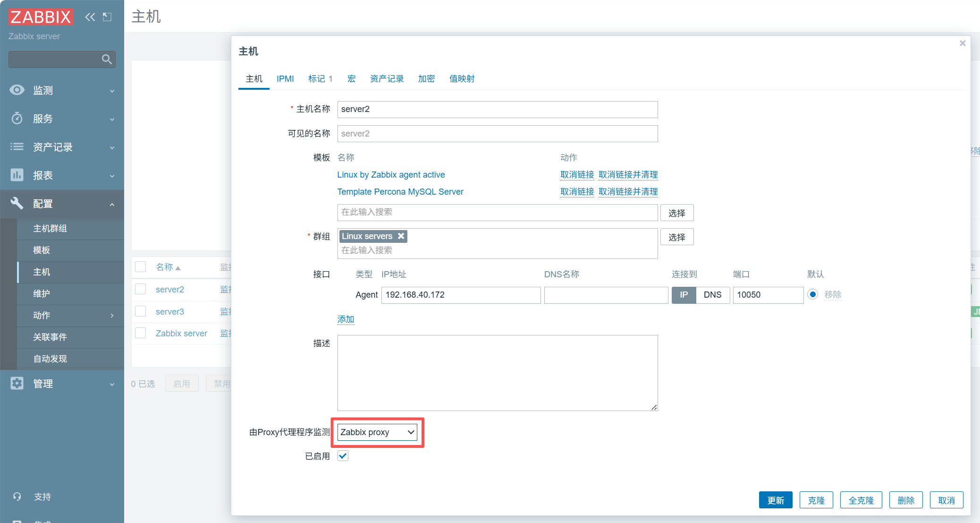Click the 主机名称 input field
980x523 pixels.
pyautogui.click(x=498, y=109)
